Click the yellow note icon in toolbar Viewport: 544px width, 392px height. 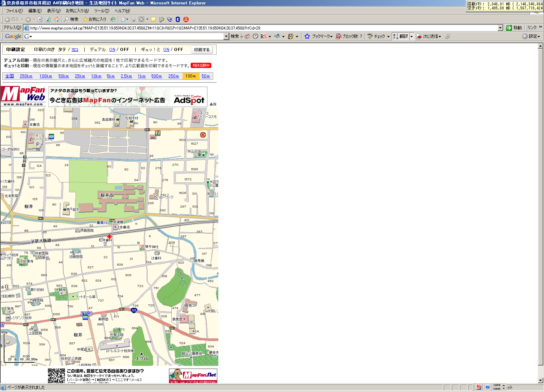[153, 19]
